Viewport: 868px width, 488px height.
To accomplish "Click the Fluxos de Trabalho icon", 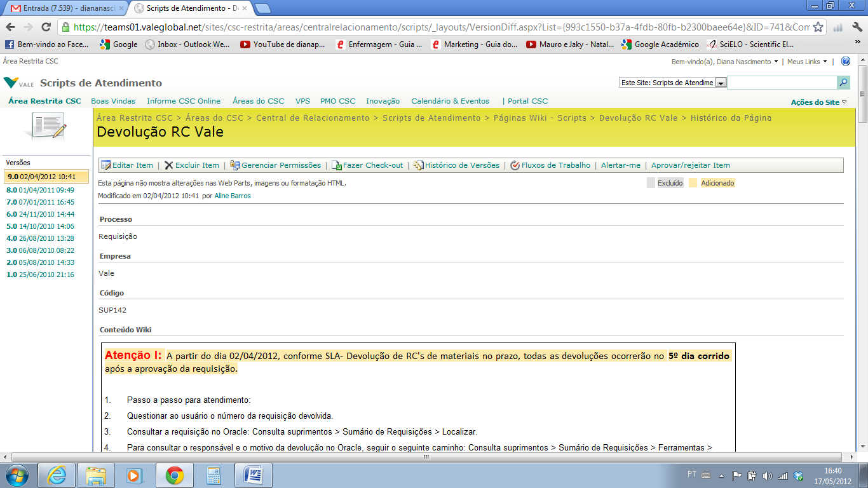I will pyautogui.click(x=515, y=165).
